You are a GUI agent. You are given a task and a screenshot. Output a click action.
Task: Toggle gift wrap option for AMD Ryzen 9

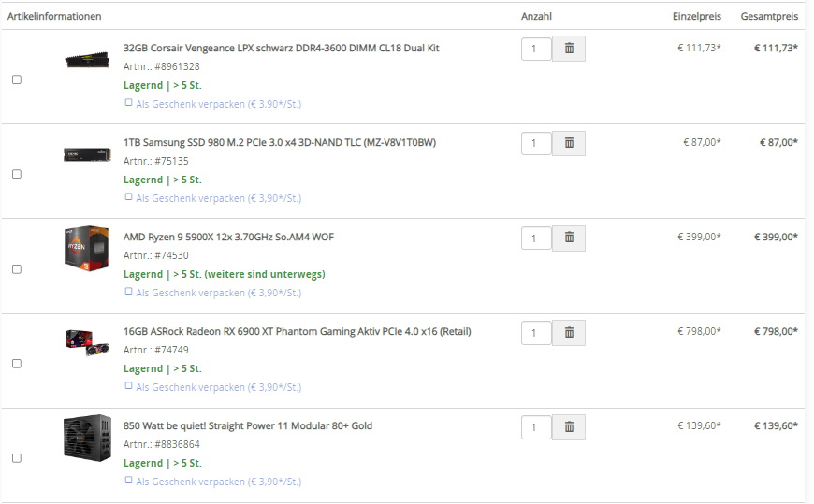[128, 292]
